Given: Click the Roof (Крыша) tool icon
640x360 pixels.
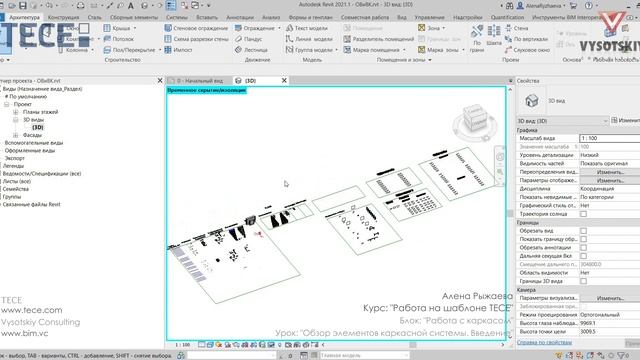Looking at the screenshot, I should (x=107, y=28).
